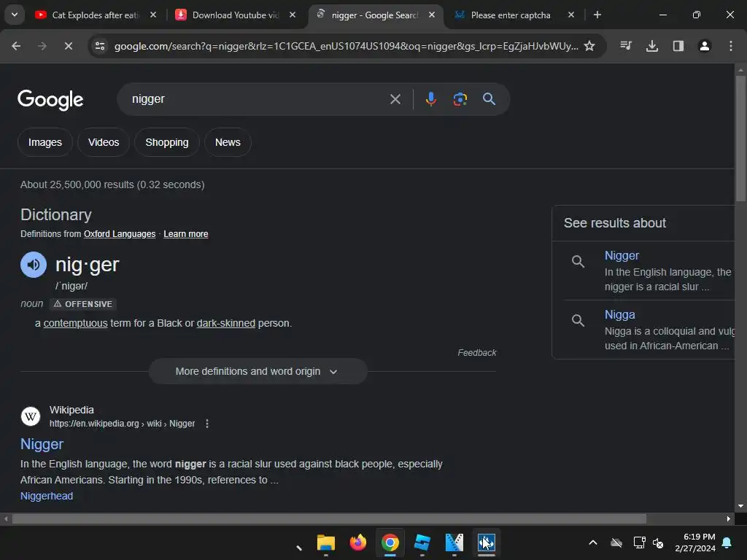This screenshot has width=747, height=560.
Task: Switch to the Download Youtube video tab
Action: (236, 15)
